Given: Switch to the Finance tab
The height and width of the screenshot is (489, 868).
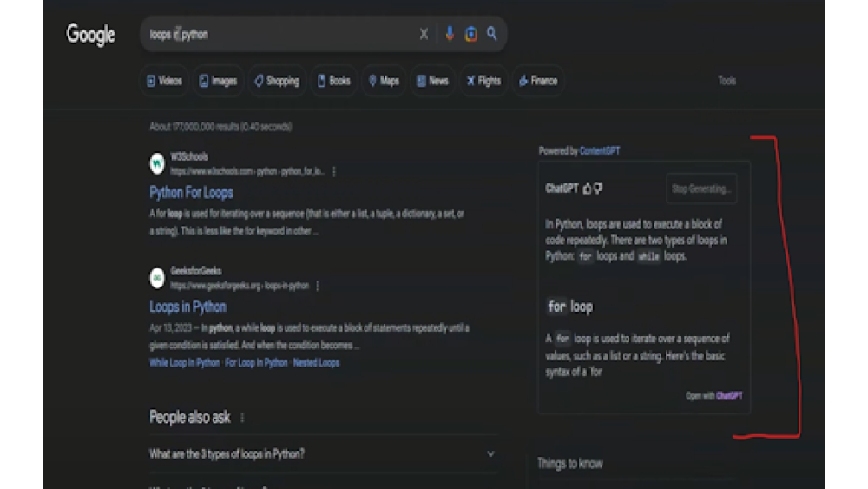Looking at the screenshot, I should [x=538, y=81].
